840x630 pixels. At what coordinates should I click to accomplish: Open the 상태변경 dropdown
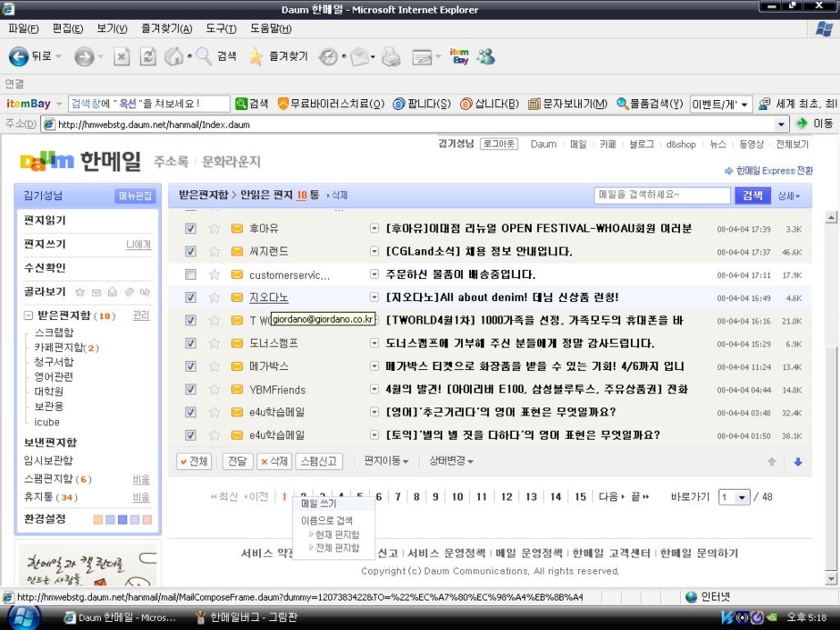point(451,461)
